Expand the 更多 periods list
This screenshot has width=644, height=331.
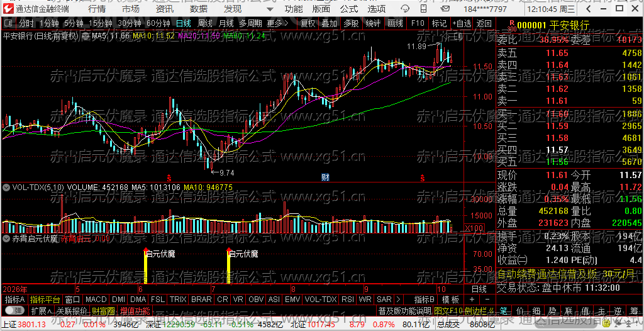click(277, 23)
